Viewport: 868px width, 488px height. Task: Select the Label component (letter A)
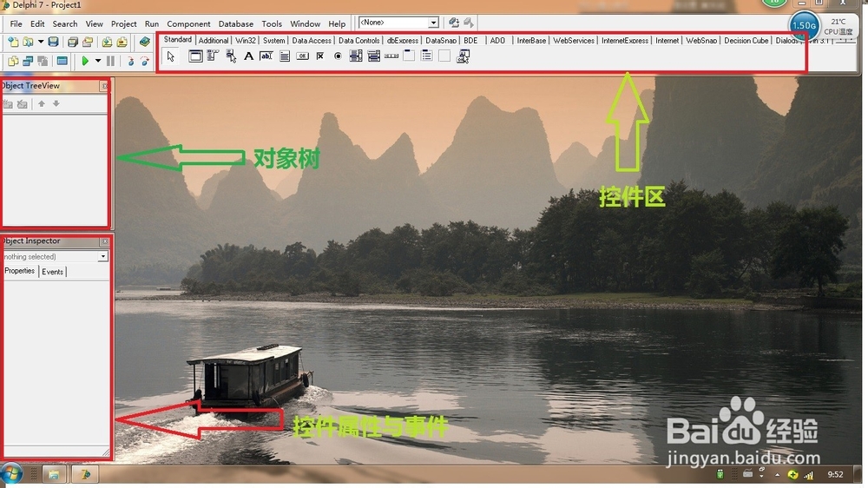pyautogui.click(x=248, y=56)
